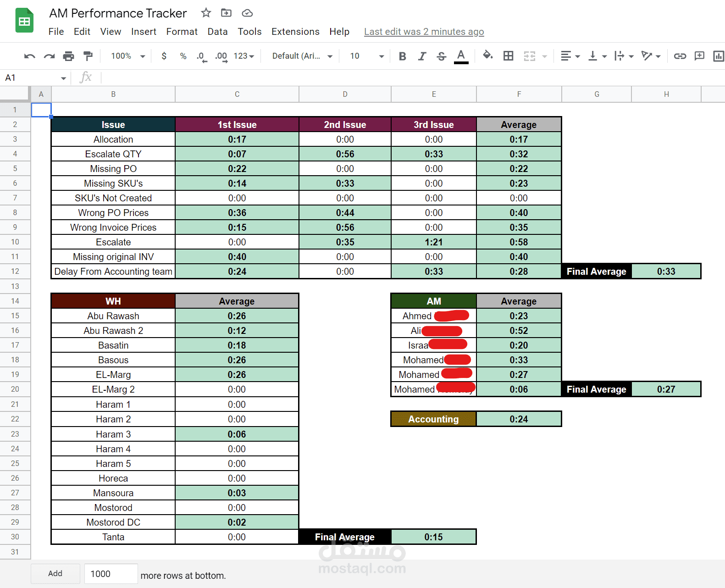Image resolution: width=725 pixels, height=588 pixels.
Task: Select the Accounting label cell
Action: (x=433, y=419)
